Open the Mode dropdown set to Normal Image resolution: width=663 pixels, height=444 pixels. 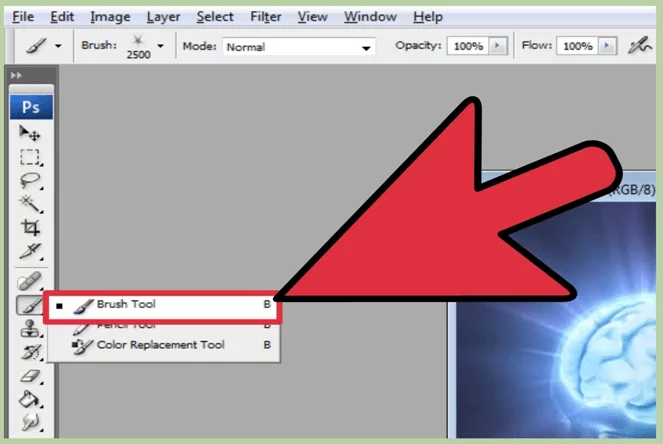299,47
